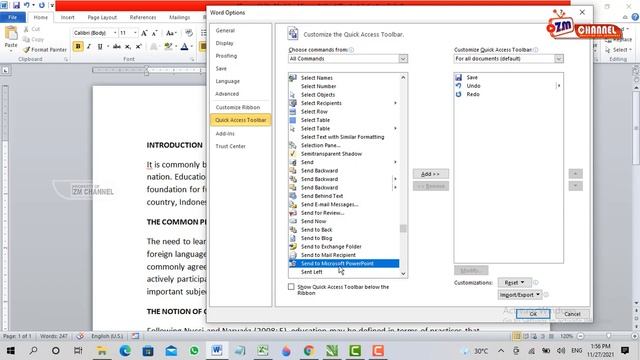Switch to the Mailings tab
Image resolution: width=640 pixels, height=360 pixels.
(x=179, y=17)
